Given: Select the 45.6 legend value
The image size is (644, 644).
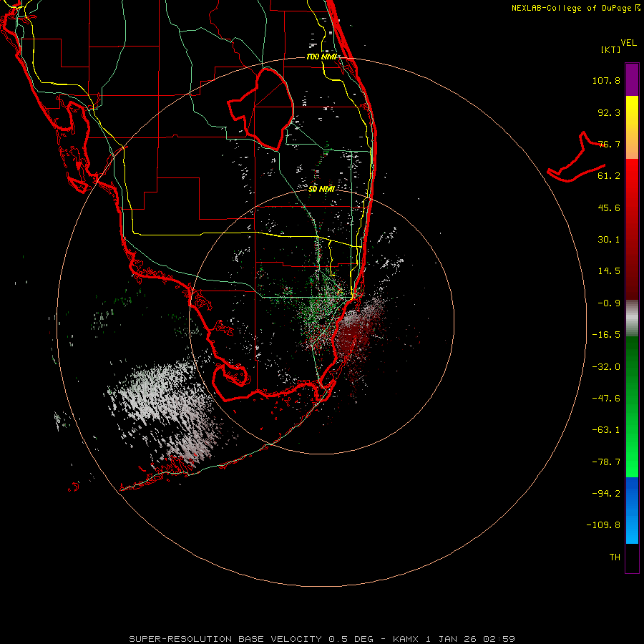Looking at the screenshot, I should click(609, 208).
